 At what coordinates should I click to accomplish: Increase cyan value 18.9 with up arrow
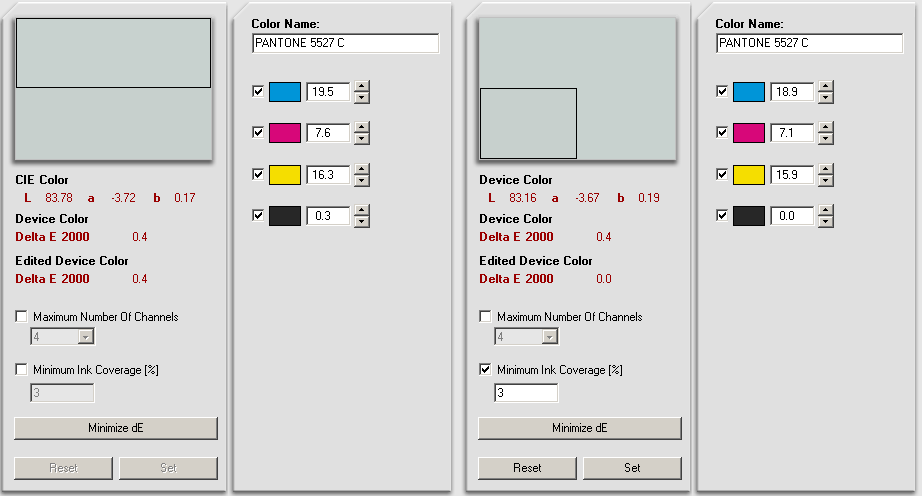[826, 86]
